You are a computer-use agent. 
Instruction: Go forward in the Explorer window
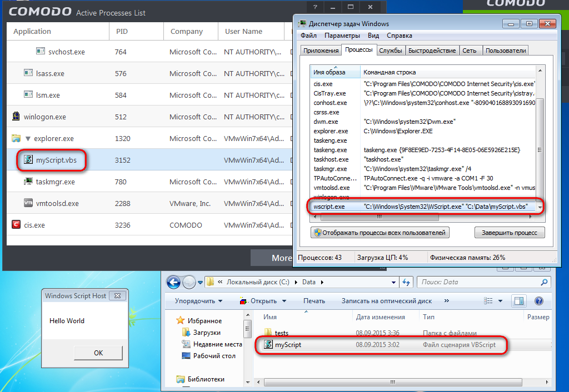(189, 282)
